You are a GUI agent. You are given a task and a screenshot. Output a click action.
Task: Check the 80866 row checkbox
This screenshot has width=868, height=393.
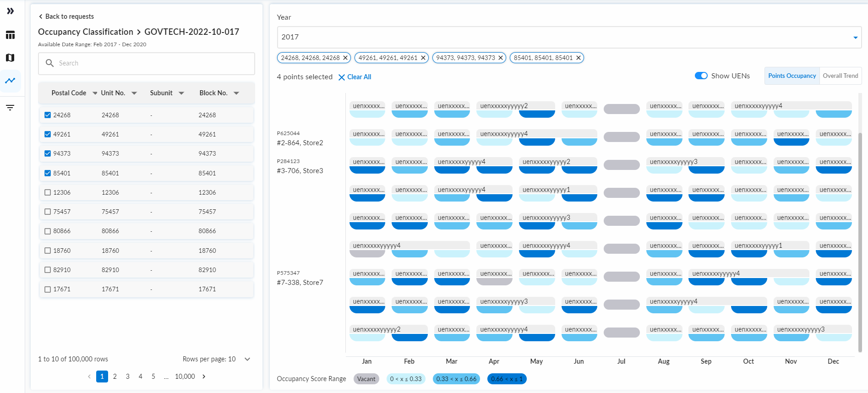[48, 231]
